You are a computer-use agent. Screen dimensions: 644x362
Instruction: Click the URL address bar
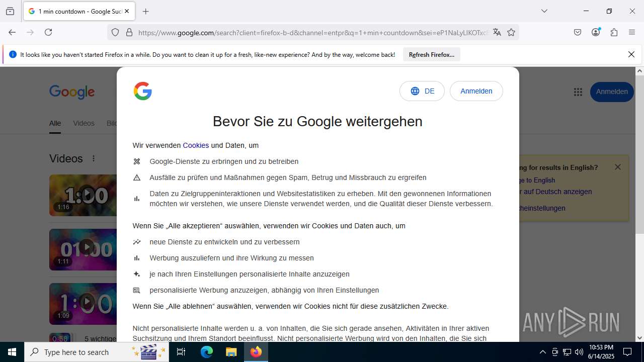(312, 33)
